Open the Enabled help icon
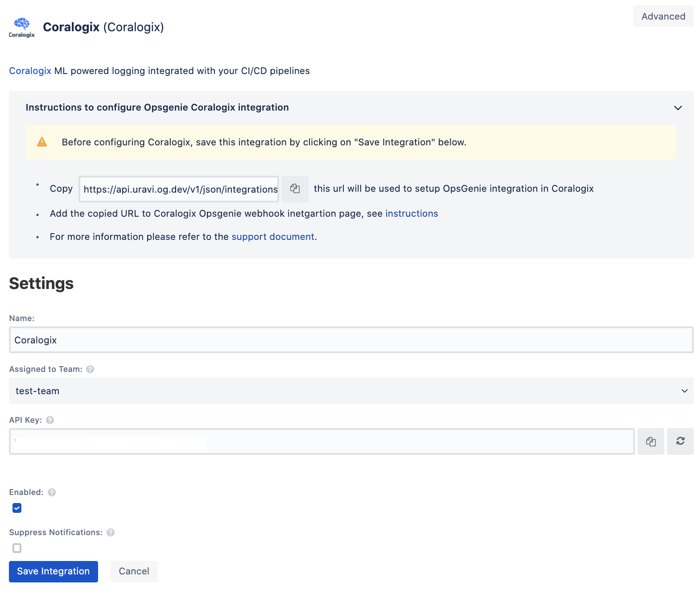This screenshot has height=594, width=700. tap(52, 492)
